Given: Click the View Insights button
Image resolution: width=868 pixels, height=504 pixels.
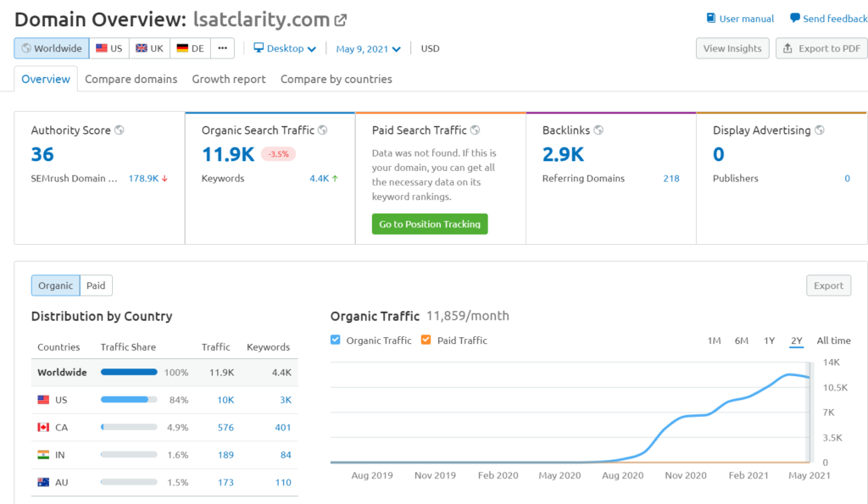Looking at the screenshot, I should (x=732, y=48).
